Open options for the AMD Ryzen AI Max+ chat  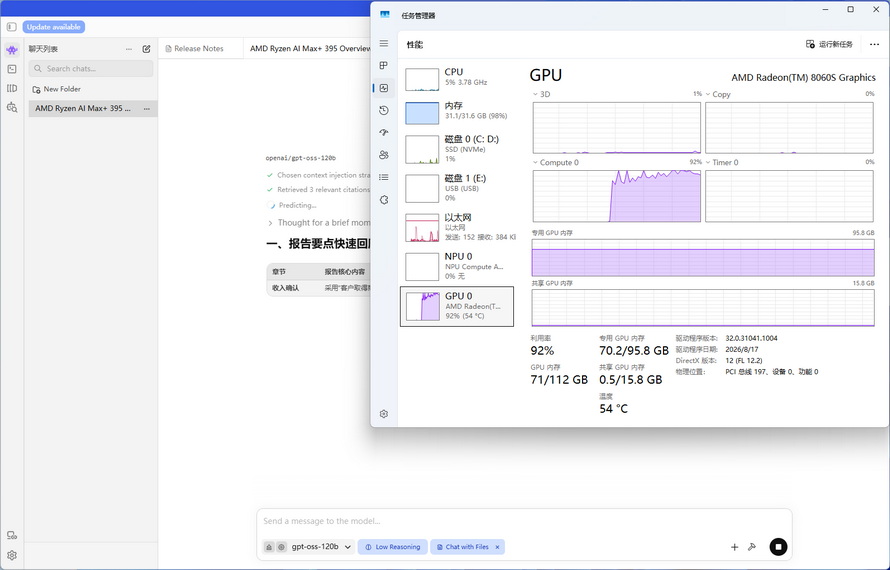[x=146, y=108]
